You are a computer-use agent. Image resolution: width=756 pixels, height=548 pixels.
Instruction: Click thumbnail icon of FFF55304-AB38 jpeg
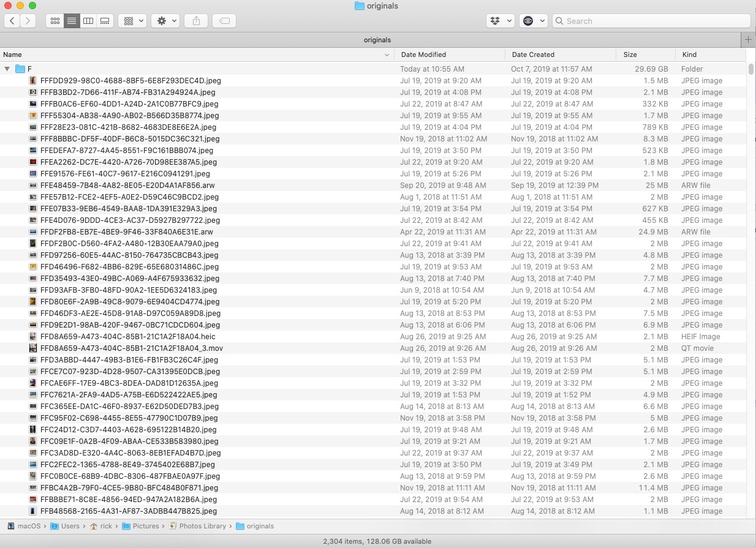pos(33,116)
